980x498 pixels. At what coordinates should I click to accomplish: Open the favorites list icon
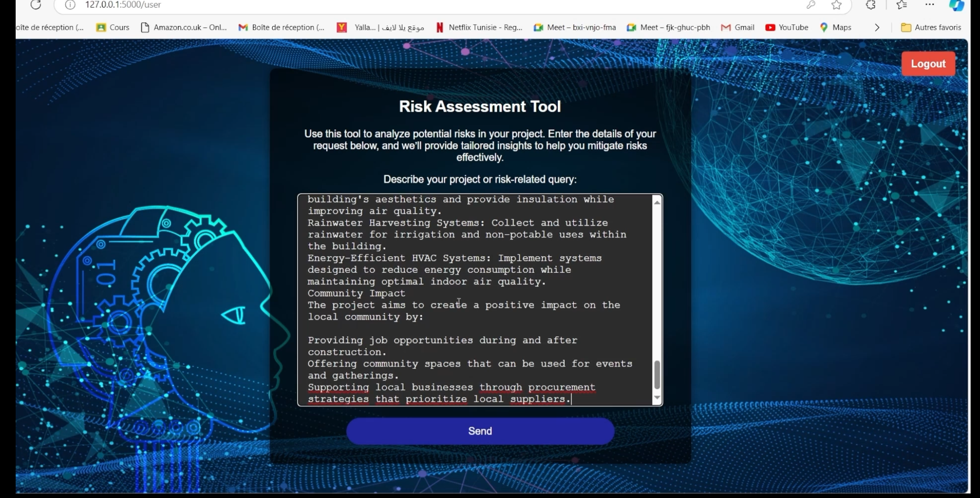[x=901, y=5]
